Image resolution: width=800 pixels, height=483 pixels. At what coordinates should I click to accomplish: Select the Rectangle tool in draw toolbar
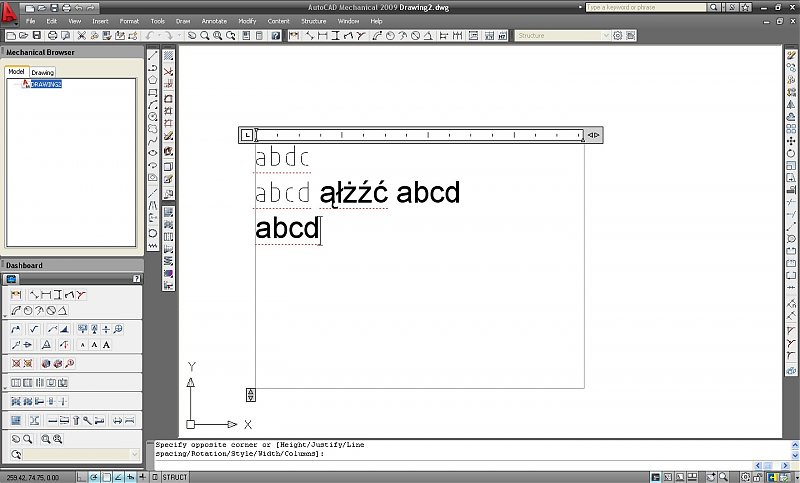pos(153,93)
